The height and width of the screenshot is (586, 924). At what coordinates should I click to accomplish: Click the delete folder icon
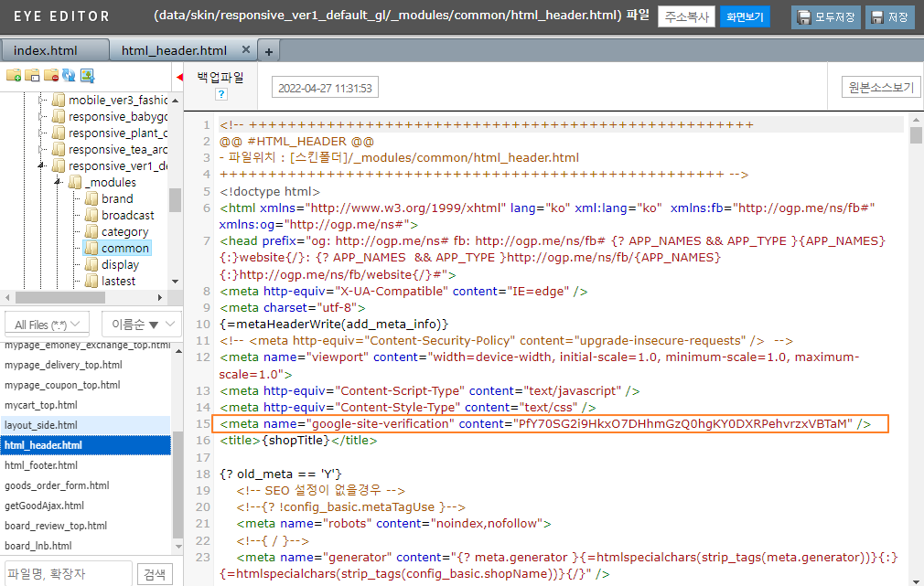click(x=50, y=75)
